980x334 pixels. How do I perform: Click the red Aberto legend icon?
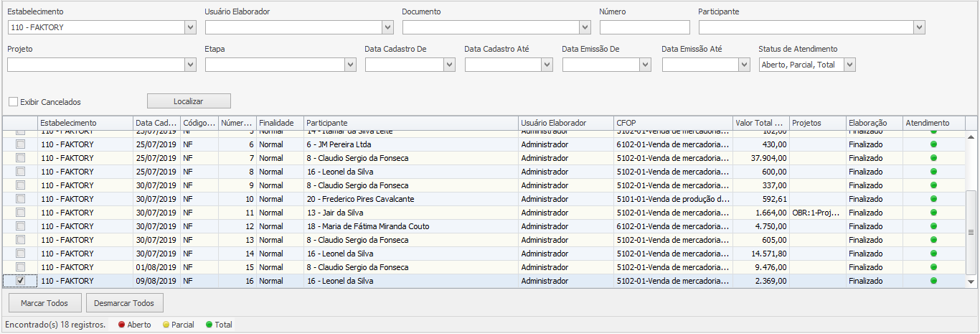(x=121, y=325)
